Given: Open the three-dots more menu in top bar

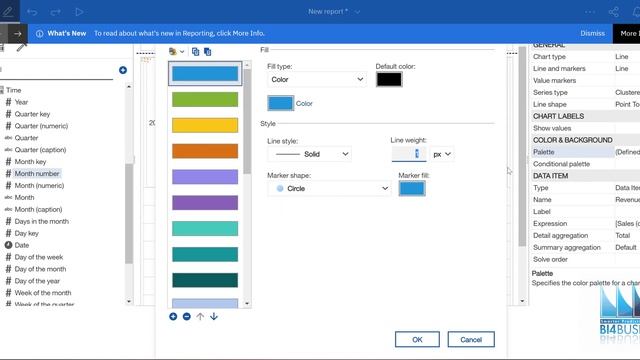Looking at the screenshot, I should click(590, 12).
